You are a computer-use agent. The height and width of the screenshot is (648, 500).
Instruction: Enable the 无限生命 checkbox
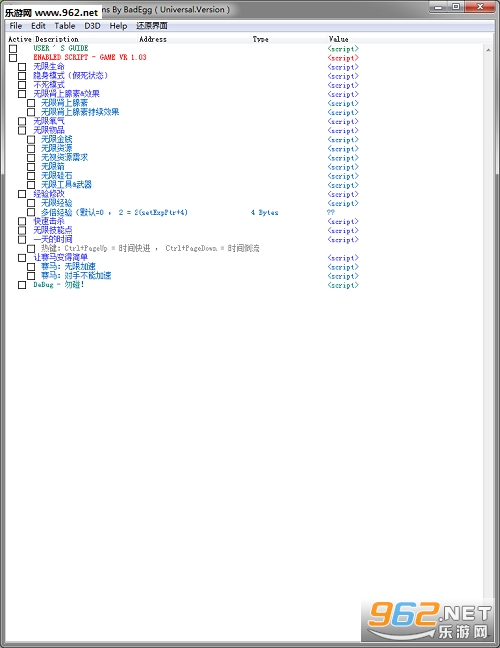(22, 67)
